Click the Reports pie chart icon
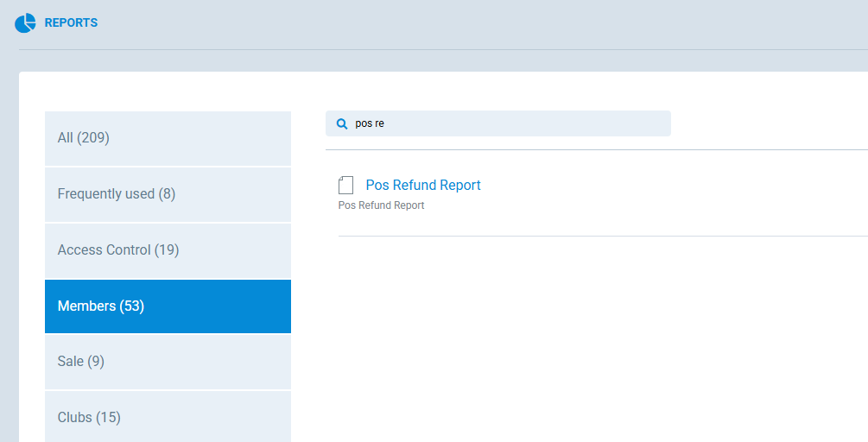868x442 pixels. pyautogui.click(x=25, y=23)
